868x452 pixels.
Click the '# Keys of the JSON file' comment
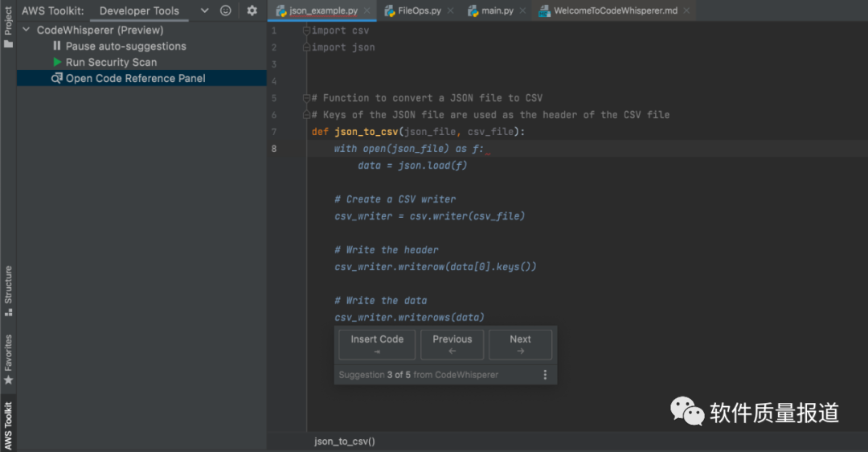coord(490,115)
